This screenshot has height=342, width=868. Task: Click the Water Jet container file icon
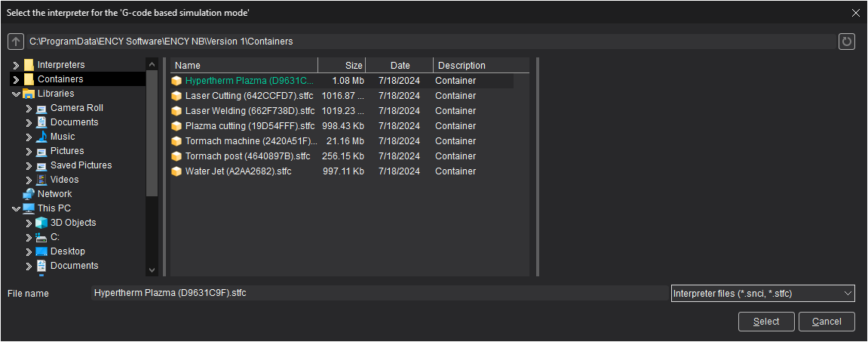coord(176,171)
